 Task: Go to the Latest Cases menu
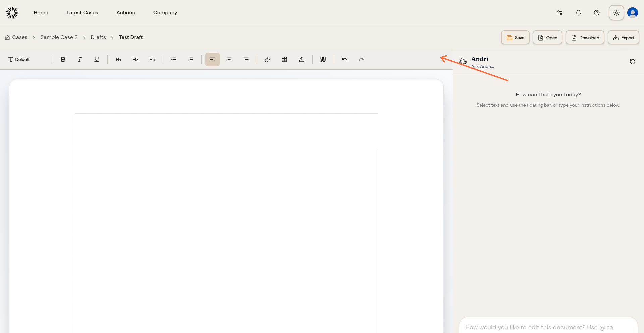tap(82, 13)
